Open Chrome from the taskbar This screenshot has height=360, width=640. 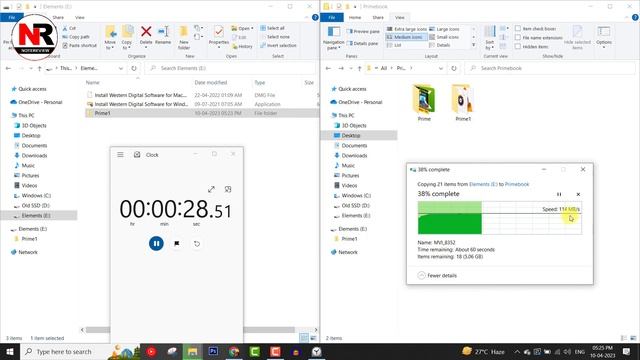(x=234, y=351)
